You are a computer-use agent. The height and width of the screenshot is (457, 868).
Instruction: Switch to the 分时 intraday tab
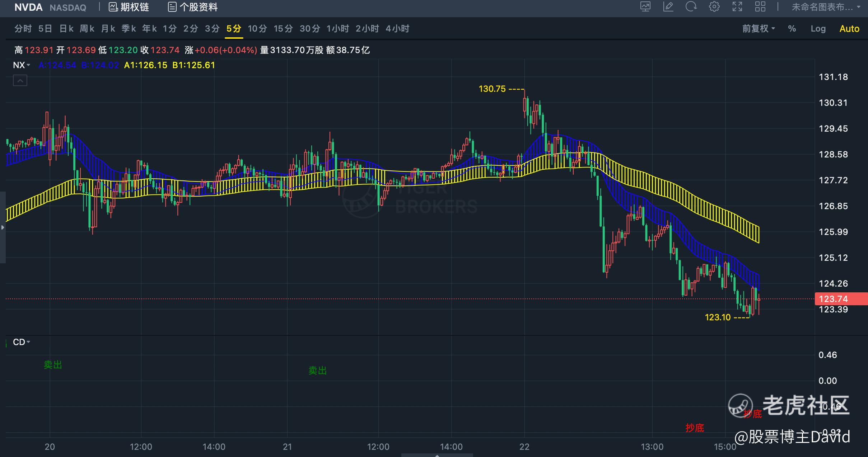click(23, 29)
